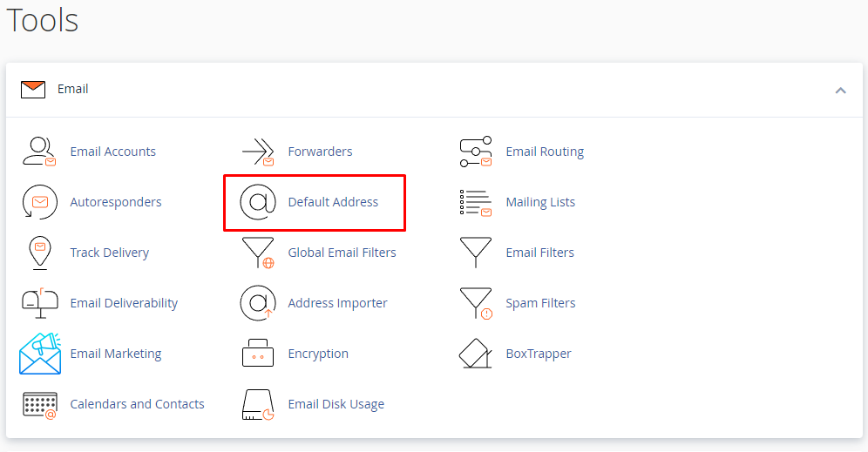Click the Spam Filters funnel icon
This screenshot has height=452, width=868.
click(x=476, y=303)
